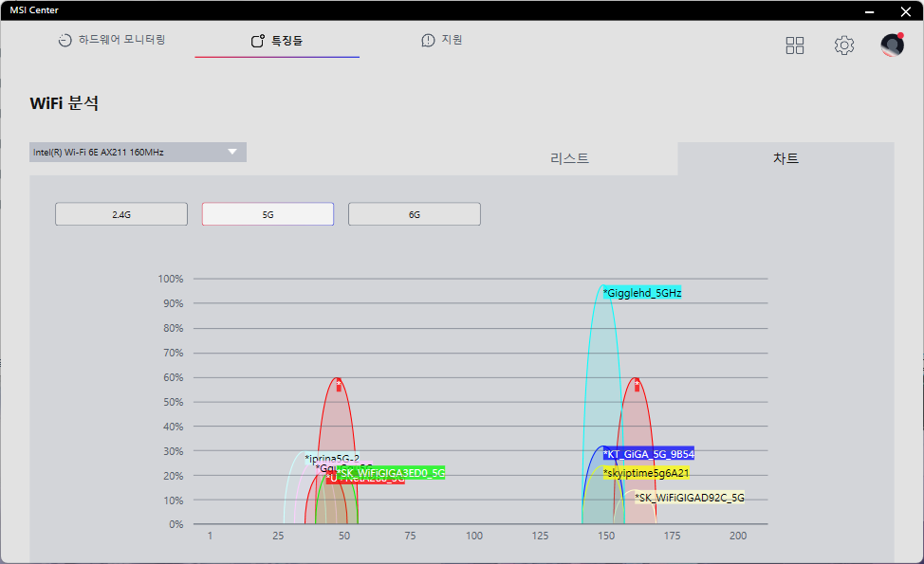
Task: Click channel 150 on the horizontal axis
Action: 606,536
